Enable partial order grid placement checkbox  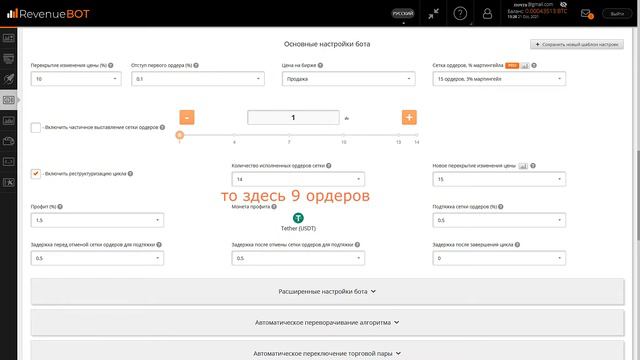36,127
